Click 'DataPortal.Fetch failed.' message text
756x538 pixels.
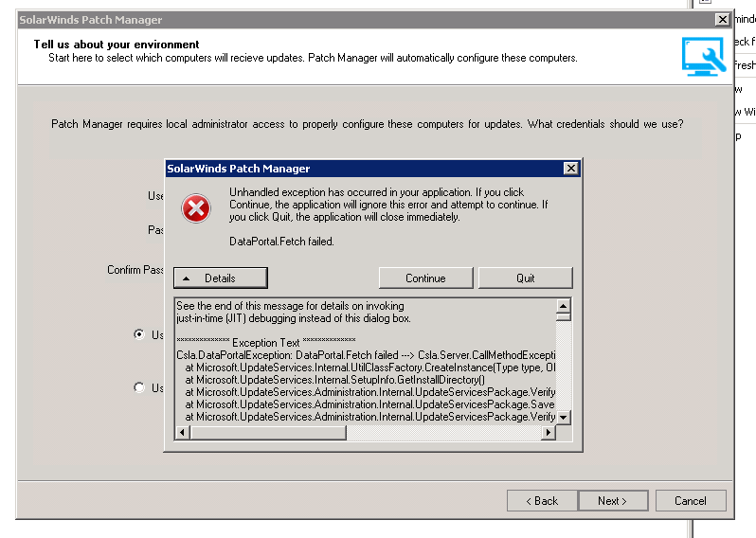point(281,241)
